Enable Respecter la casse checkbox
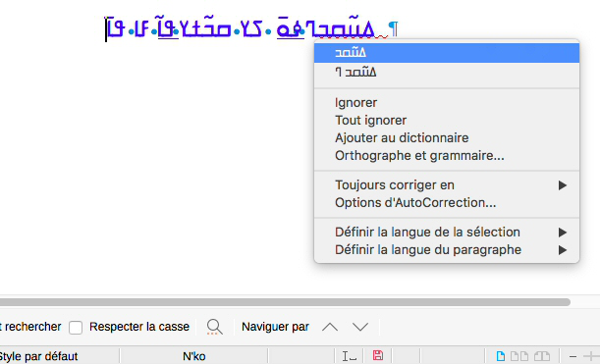Viewport: 600px width, 364px height. [76, 328]
